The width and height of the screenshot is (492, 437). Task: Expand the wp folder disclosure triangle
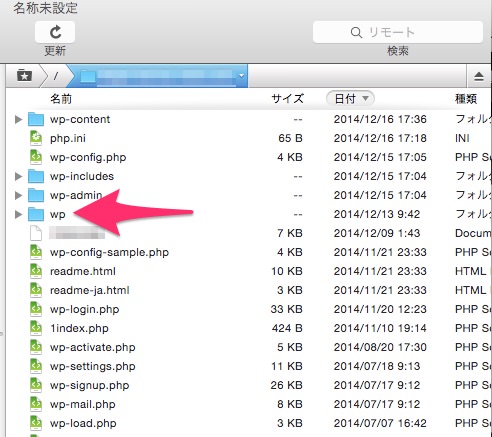pyautogui.click(x=19, y=214)
